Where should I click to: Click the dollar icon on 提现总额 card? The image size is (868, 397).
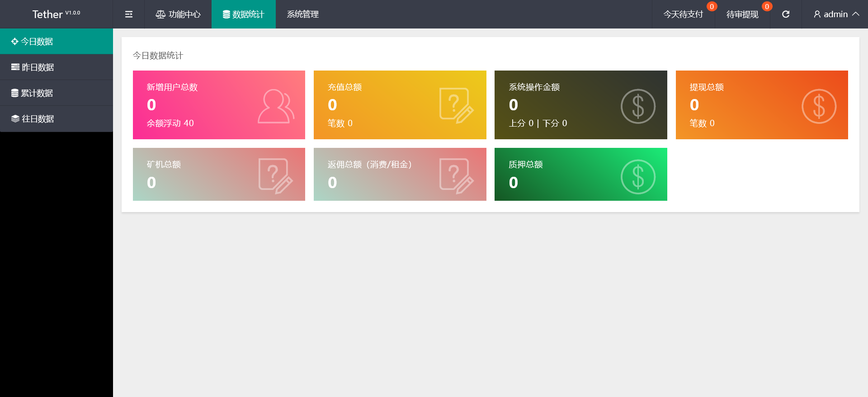819,106
